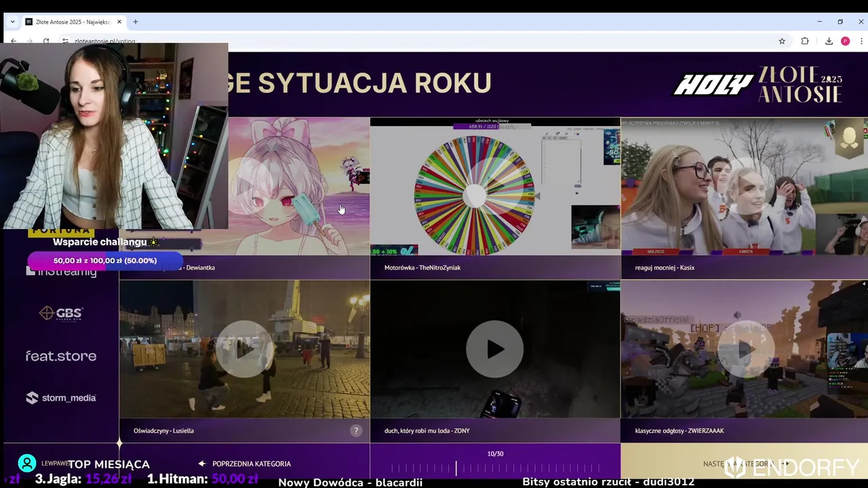Play the duch ZONY clip video

tap(495, 349)
